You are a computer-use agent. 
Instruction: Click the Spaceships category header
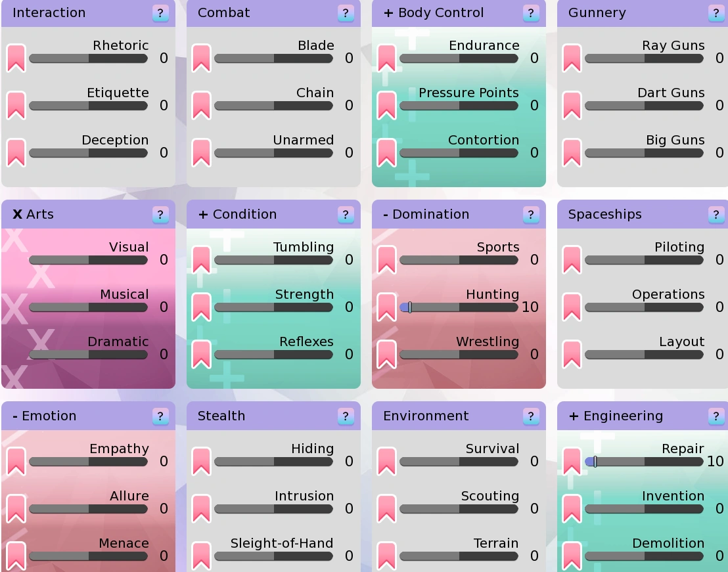pyautogui.click(x=604, y=215)
